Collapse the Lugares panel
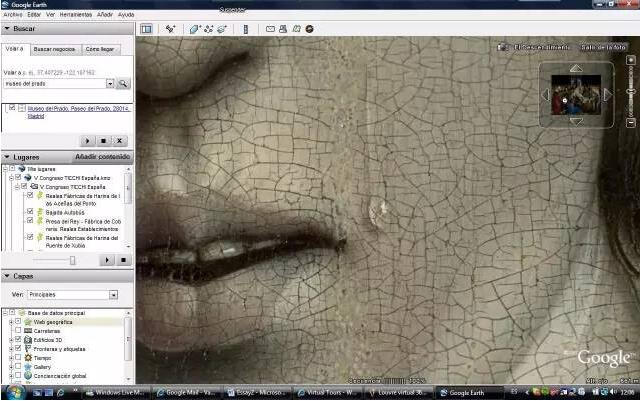 pos(7,157)
